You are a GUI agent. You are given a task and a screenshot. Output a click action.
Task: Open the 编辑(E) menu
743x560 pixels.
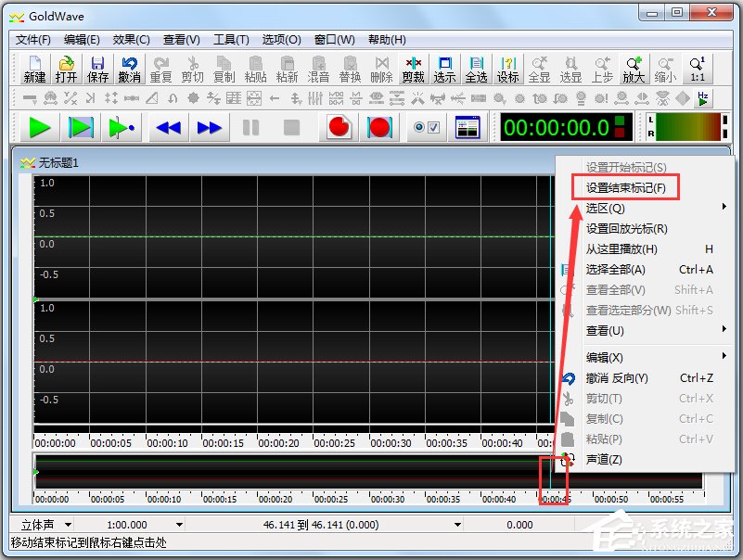(82, 40)
